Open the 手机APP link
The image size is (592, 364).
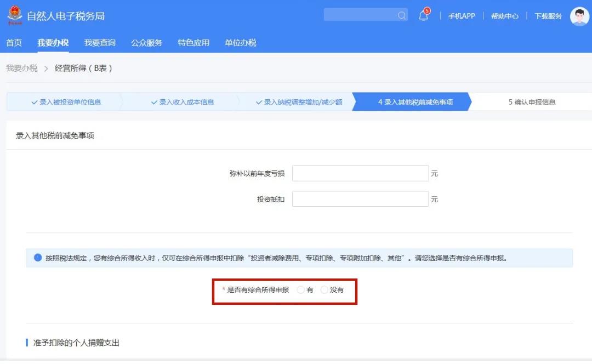[462, 16]
